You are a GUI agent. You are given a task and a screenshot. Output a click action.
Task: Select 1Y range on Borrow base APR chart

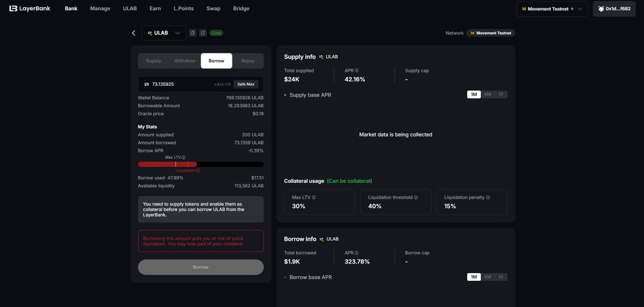point(501,277)
